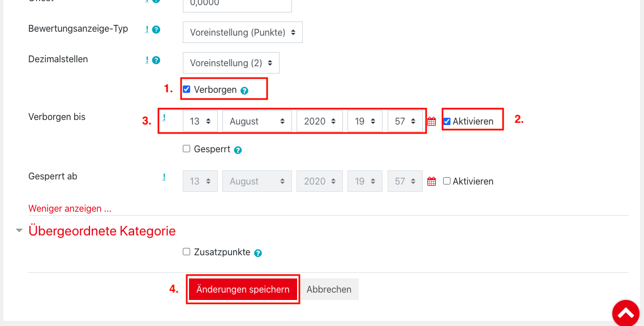Click Änderungen speichern button

243,289
